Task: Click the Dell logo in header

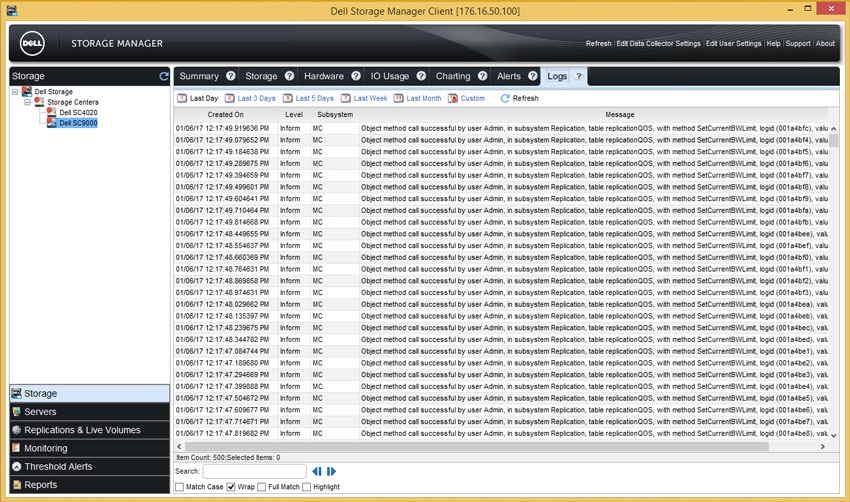Action: [x=32, y=43]
